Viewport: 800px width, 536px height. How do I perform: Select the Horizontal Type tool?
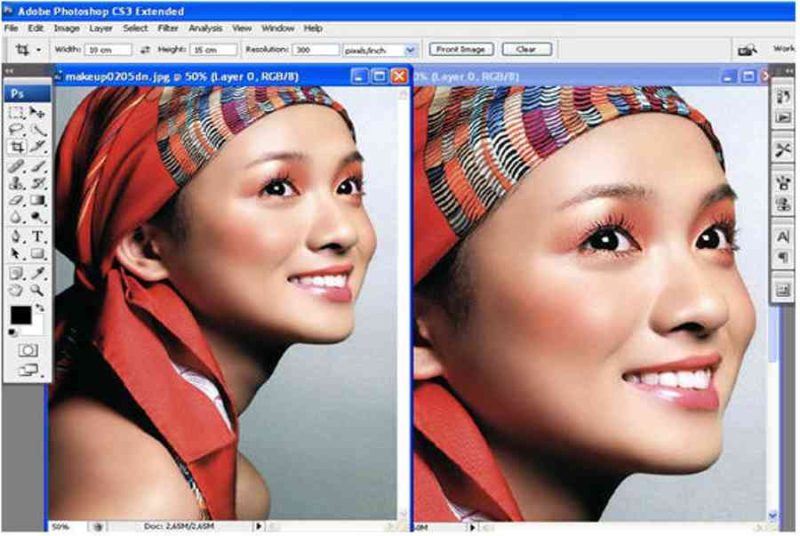click(x=37, y=236)
